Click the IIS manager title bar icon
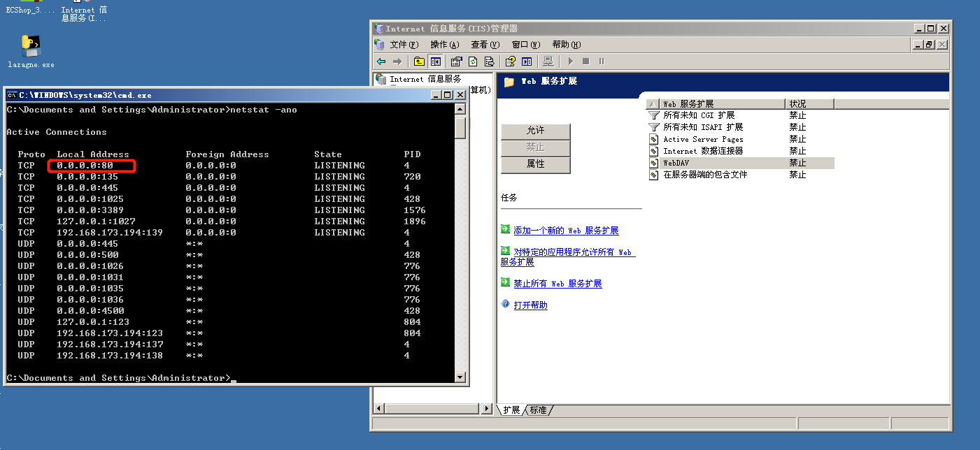 pos(380,29)
